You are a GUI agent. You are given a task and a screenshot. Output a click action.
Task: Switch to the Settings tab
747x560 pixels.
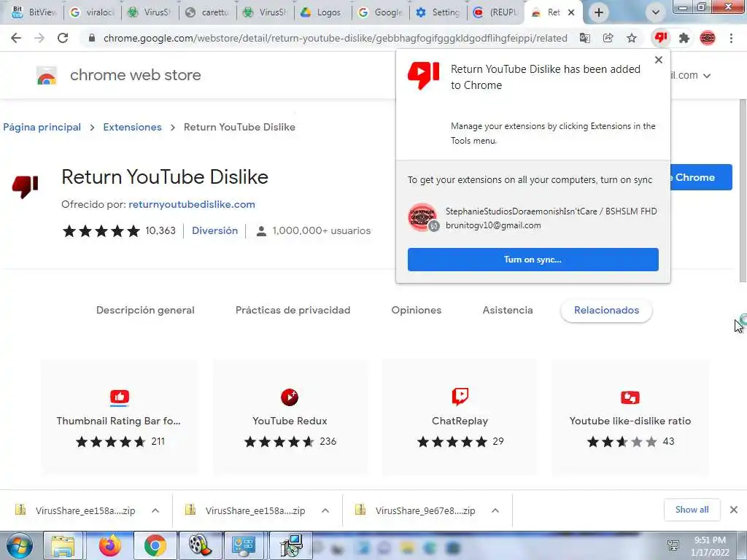[438, 12]
